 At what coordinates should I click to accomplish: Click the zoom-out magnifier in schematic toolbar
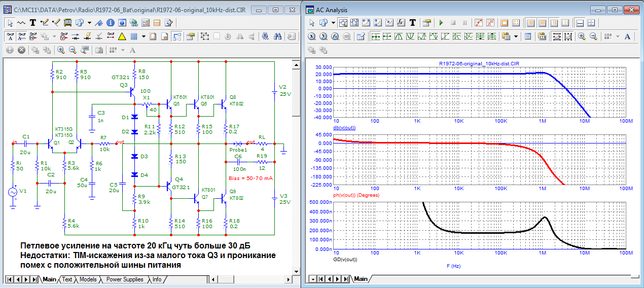73,50
